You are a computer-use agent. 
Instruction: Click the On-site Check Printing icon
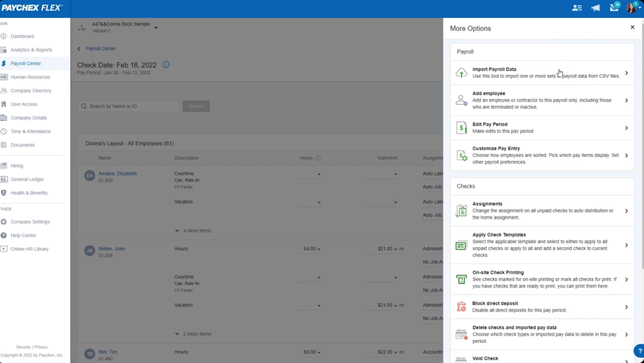point(461,279)
